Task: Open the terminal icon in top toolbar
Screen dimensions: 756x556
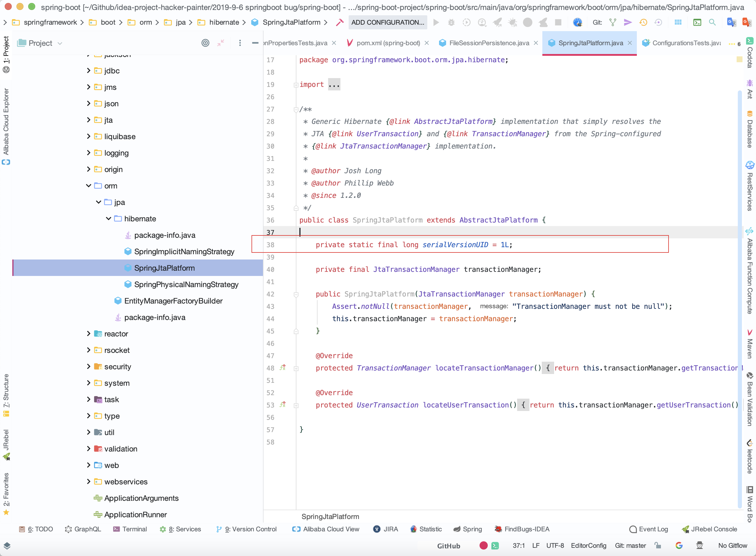Action: coord(697,22)
